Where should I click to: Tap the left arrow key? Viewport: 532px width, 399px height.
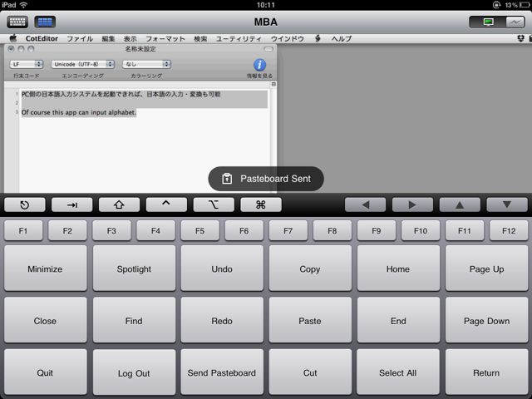(365, 205)
